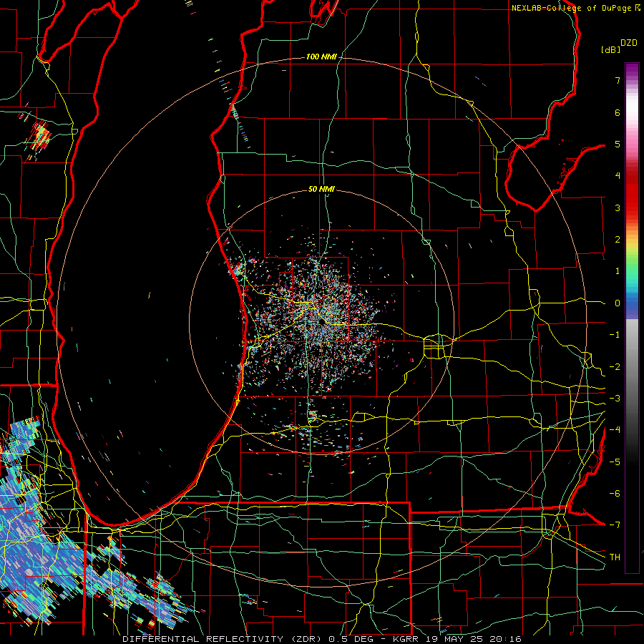Click the -6 value on color scale
Screen dimensions: 644x644
[615, 494]
